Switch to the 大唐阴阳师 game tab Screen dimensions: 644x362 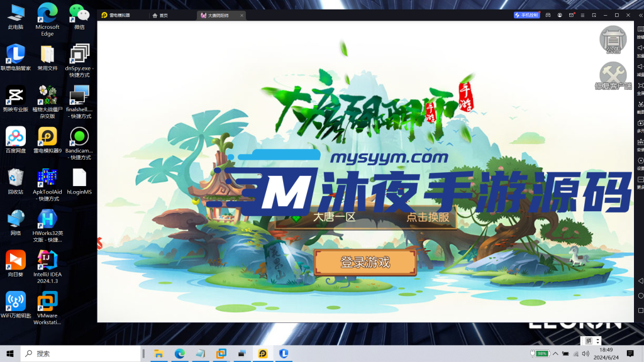tap(219, 14)
